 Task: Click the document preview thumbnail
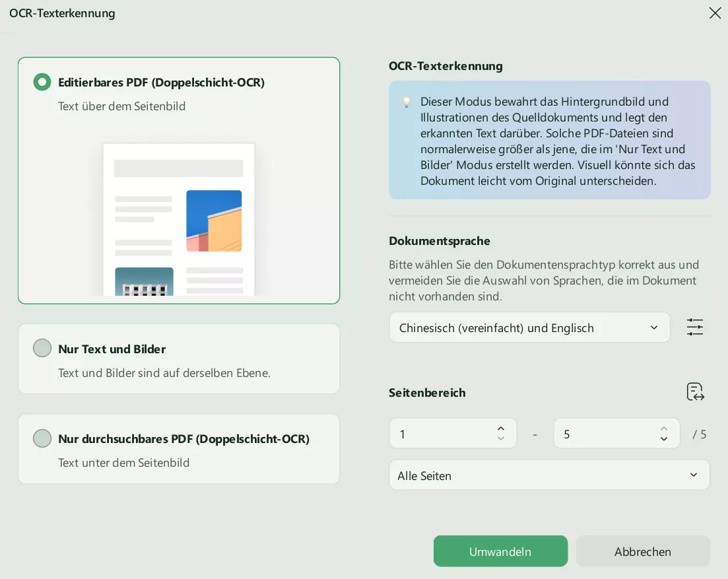(178, 220)
